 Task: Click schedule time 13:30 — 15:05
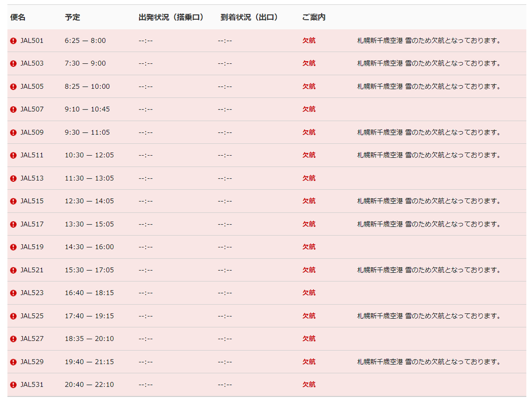(x=89, y=224)
